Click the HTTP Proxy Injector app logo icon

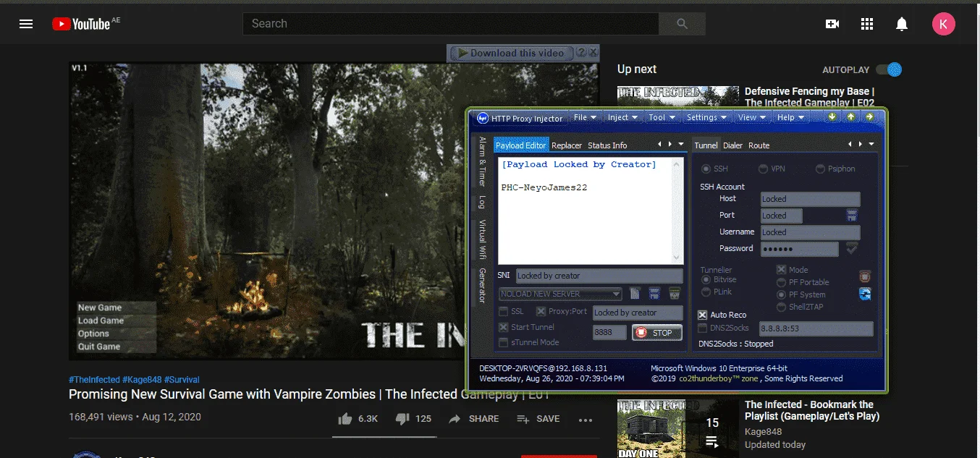coord(483,118)
